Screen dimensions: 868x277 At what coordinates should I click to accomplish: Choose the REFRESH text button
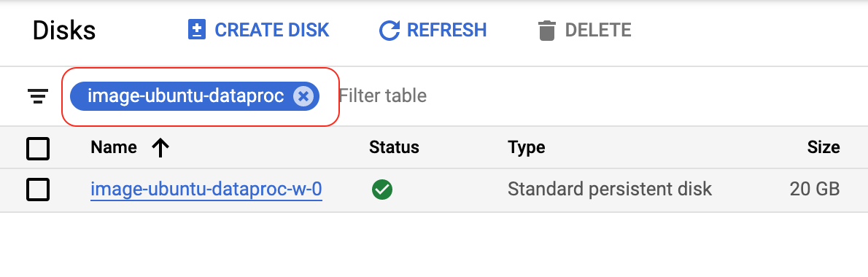click(446, 30)
